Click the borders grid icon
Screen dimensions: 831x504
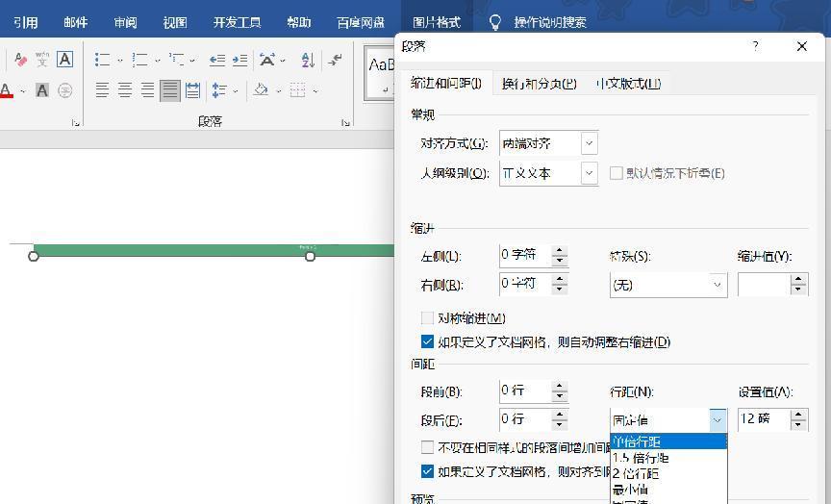[298, 90]
